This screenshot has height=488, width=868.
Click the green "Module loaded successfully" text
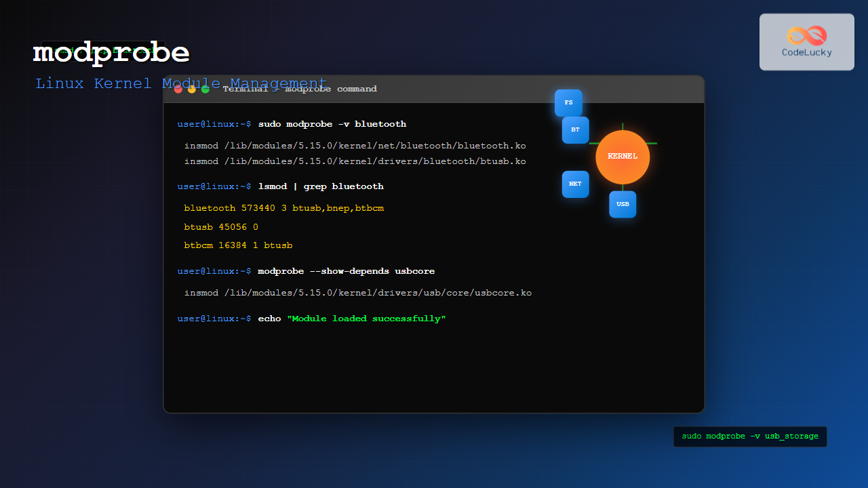(366, 319)
